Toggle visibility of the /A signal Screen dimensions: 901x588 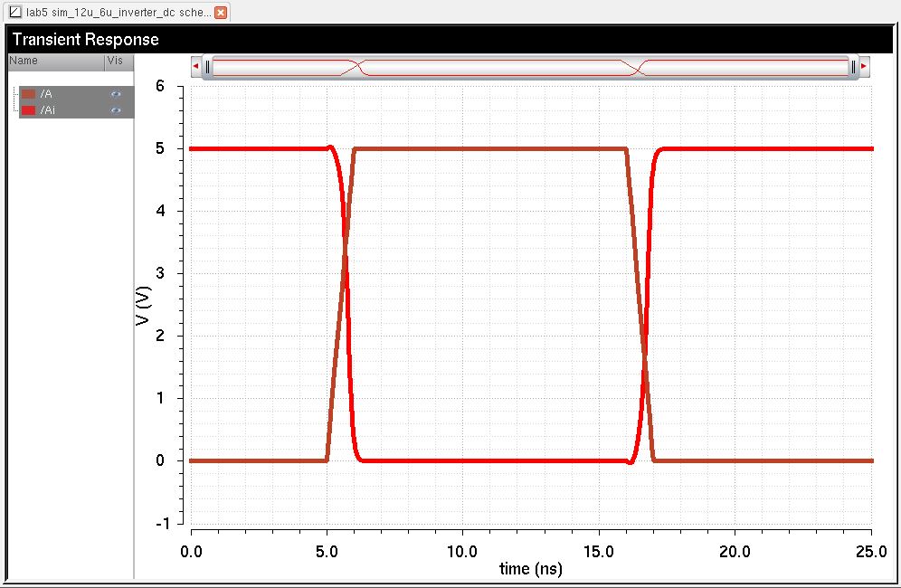tap(116, 94)
